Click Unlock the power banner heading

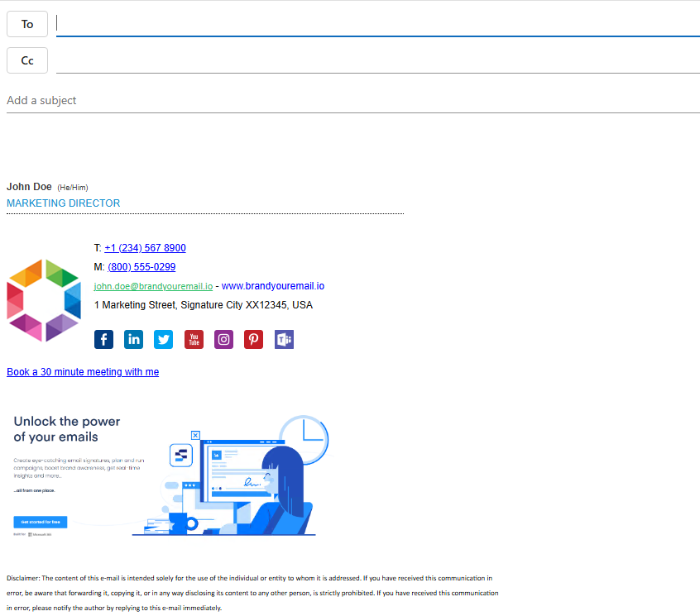coord(66,429)
